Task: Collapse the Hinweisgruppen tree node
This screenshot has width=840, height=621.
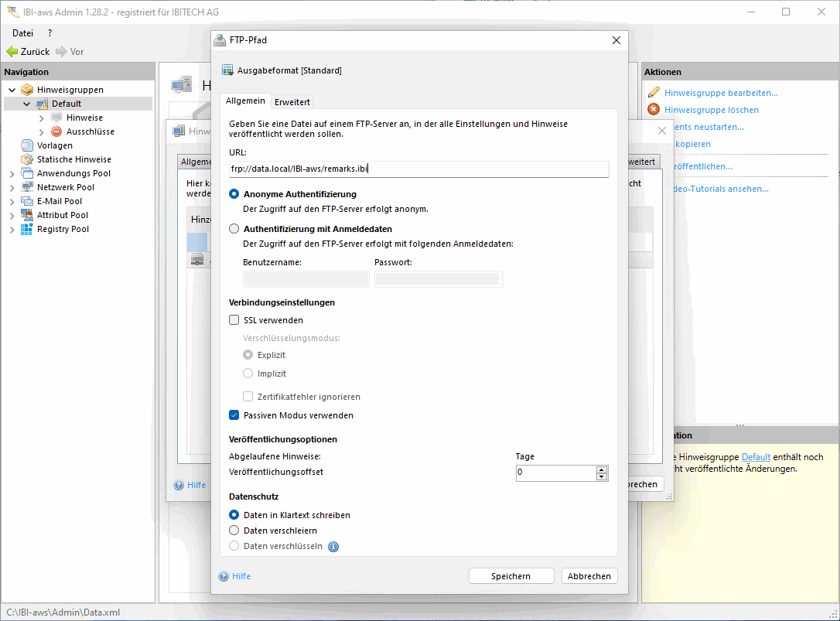Action: [x=12, y=90]
